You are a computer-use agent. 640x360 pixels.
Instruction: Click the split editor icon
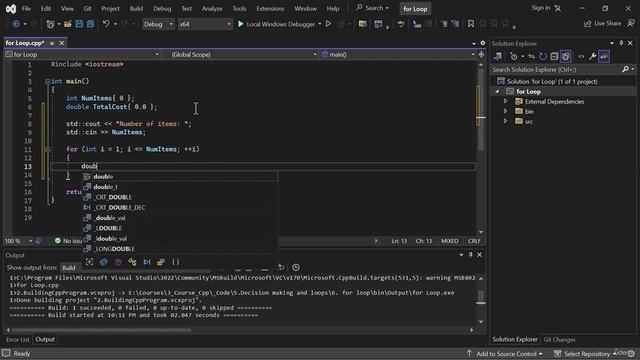tap(481, 54)
